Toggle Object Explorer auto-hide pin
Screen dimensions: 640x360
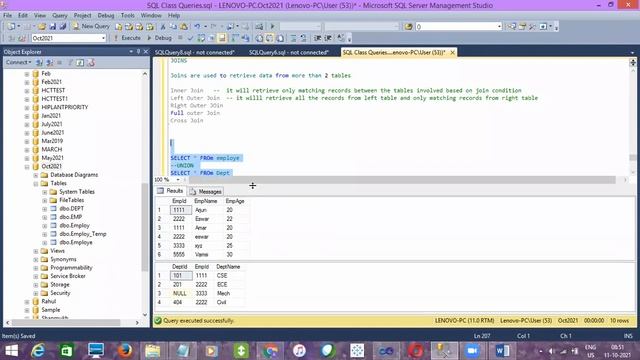[x=138, y=52]
